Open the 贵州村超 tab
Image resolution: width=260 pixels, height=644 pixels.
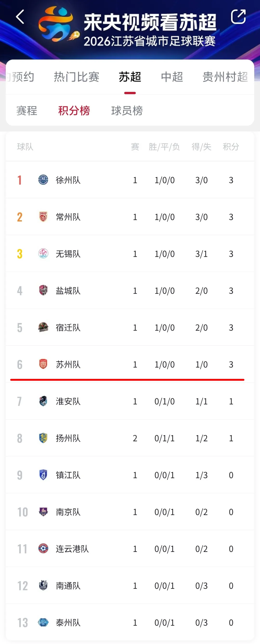(225, 77)
